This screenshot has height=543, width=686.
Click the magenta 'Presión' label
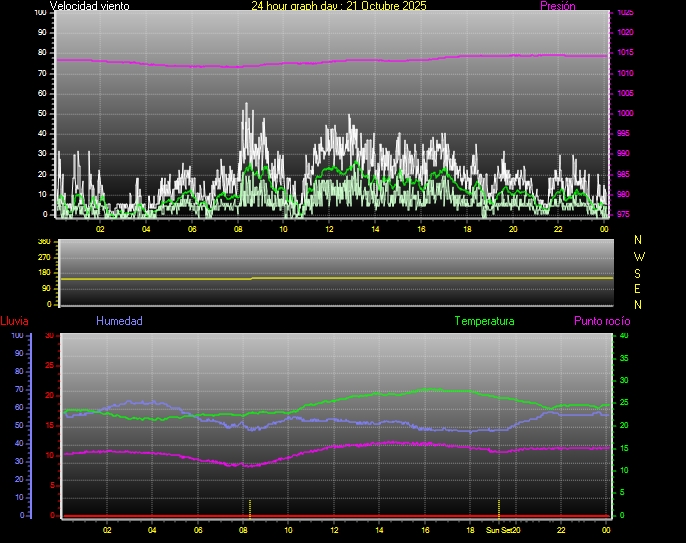point(557,6)
